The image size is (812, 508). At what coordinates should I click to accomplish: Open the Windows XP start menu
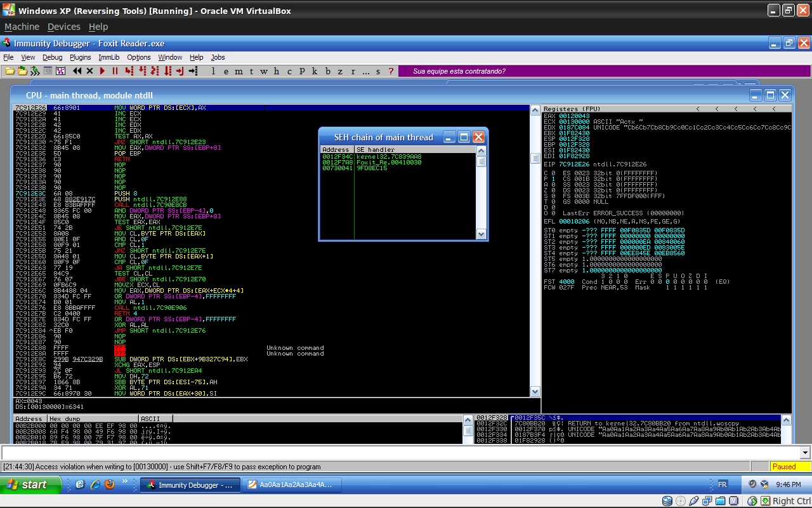tap(30, 485)
